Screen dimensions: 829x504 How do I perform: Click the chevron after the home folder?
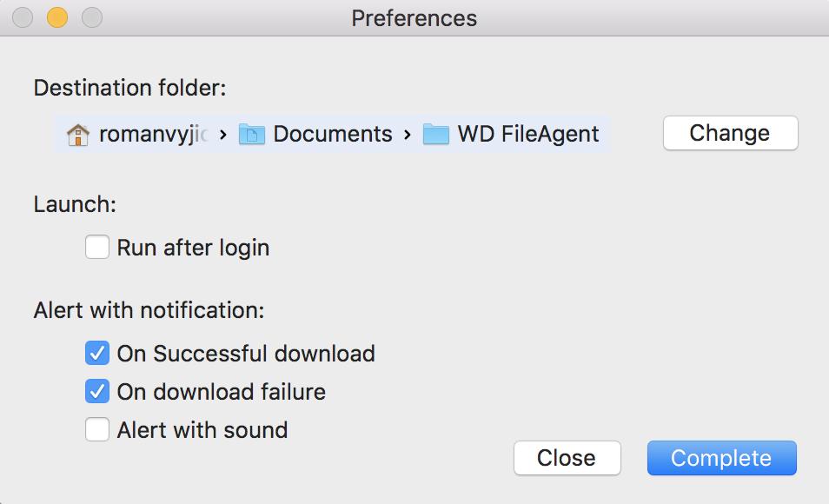(223, 135)
